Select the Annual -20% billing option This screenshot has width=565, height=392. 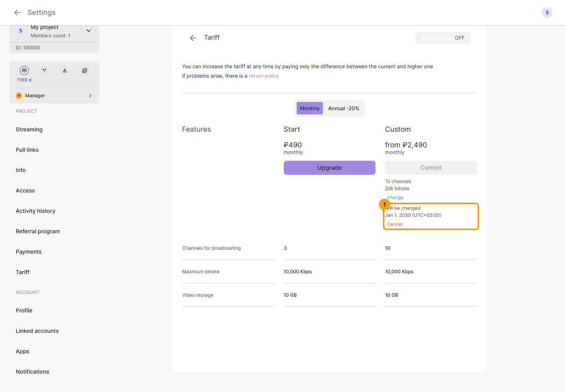click(344, 108)
